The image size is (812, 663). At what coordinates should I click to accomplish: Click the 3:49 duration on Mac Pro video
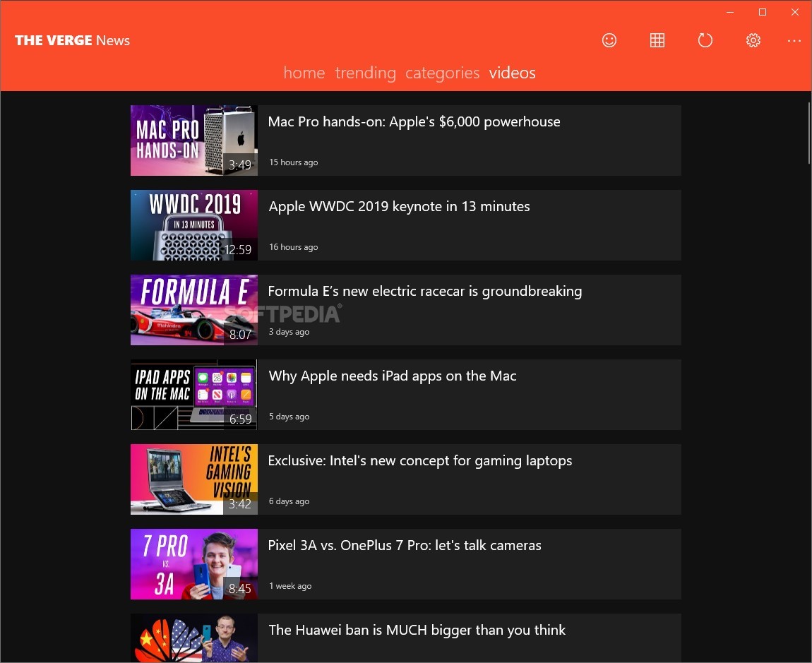(x=240, y=165)
